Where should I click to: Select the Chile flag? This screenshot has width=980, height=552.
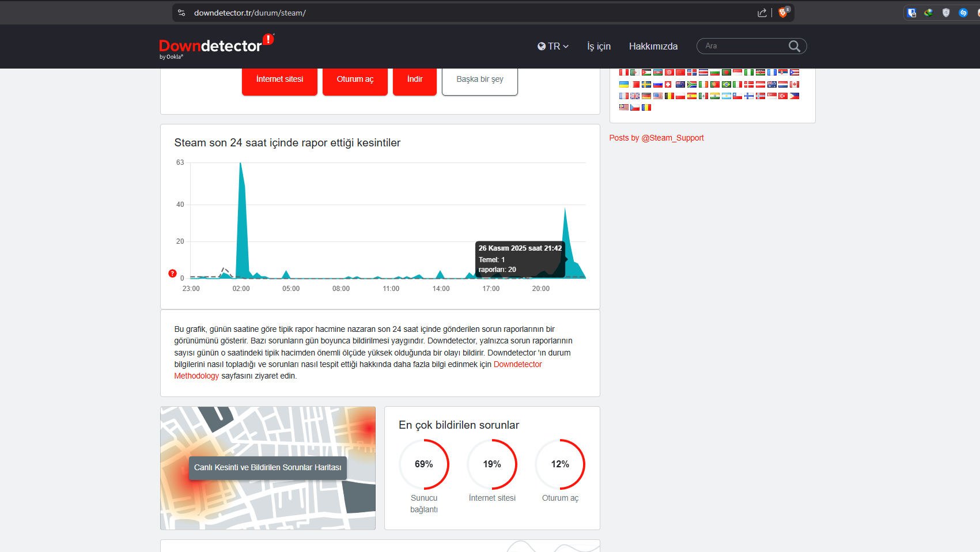[x=737, y=96]
